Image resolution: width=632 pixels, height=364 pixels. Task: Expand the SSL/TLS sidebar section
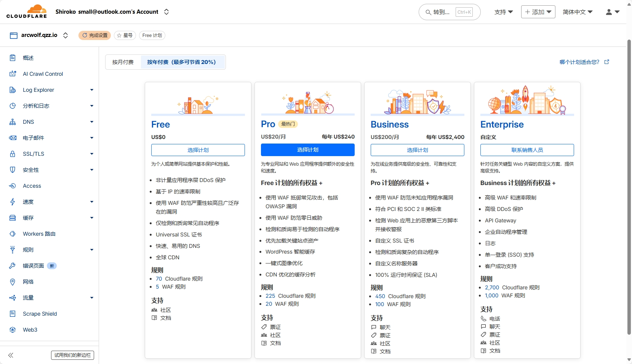[x=91, y=154]
